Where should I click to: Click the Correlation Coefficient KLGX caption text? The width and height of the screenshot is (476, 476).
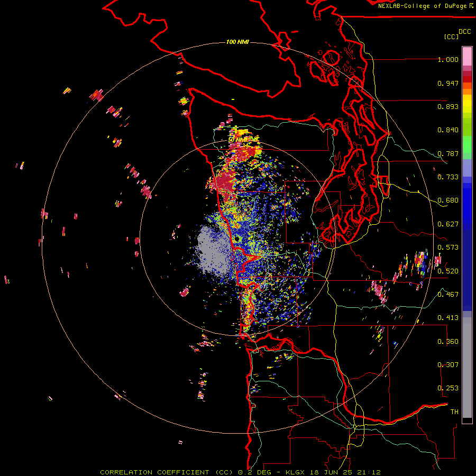pos(240,472)
